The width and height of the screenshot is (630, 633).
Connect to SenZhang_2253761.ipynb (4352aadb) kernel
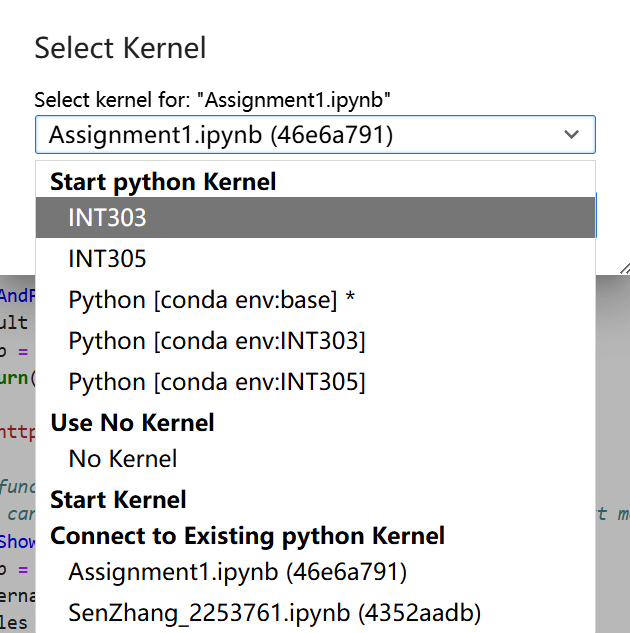275,612
